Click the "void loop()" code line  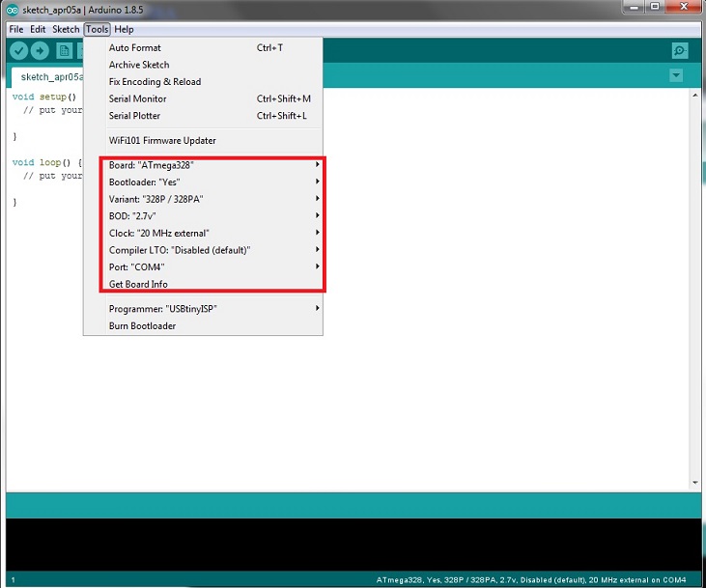pyautogui.click(x=47, y=162)
